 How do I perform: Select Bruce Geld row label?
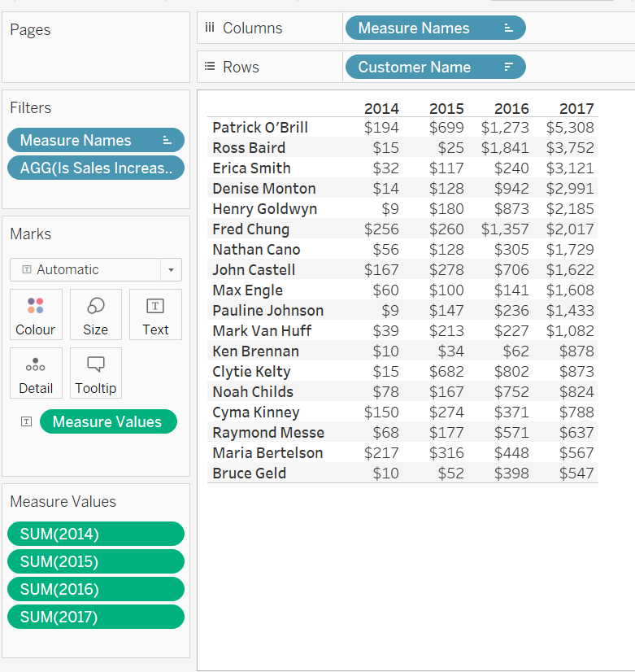250,473
